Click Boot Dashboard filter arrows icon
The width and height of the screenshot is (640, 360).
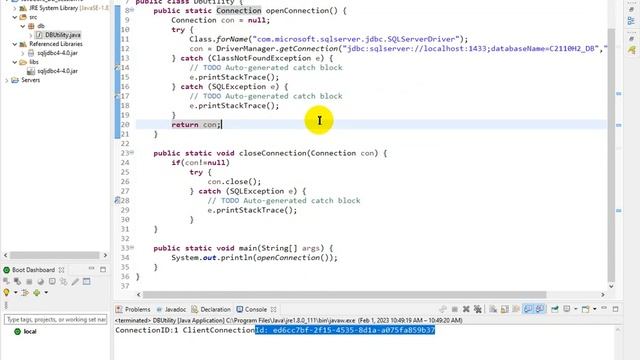(x=25, y=292)
